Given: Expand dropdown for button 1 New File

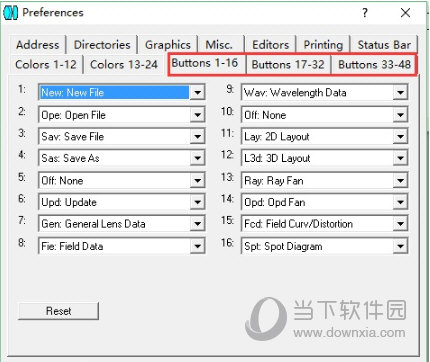Looking at the screenshot, I should coord(197,92).
